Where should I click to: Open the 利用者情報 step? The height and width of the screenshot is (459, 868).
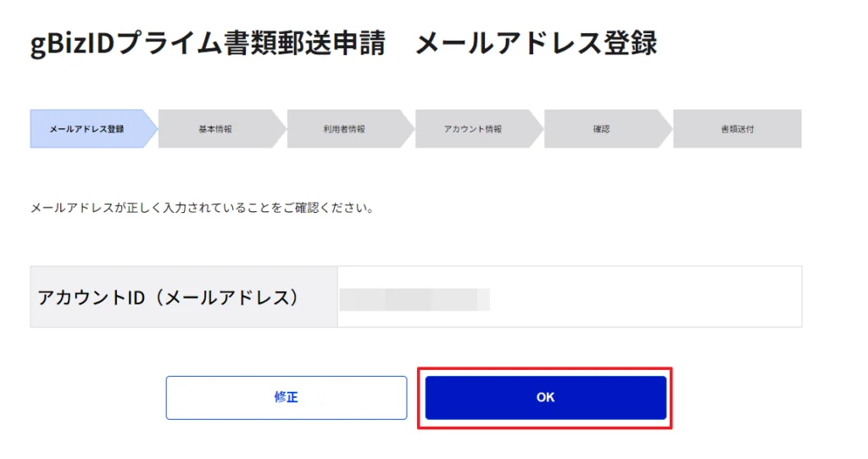pos(343,129)
